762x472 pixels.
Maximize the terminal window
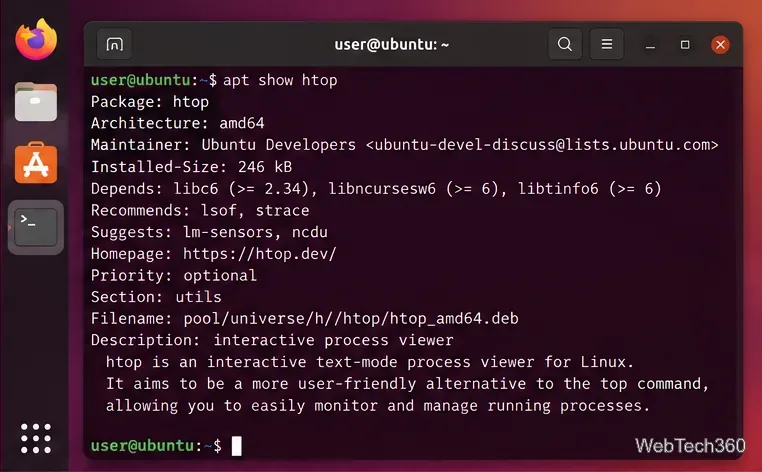coord(685,45)
